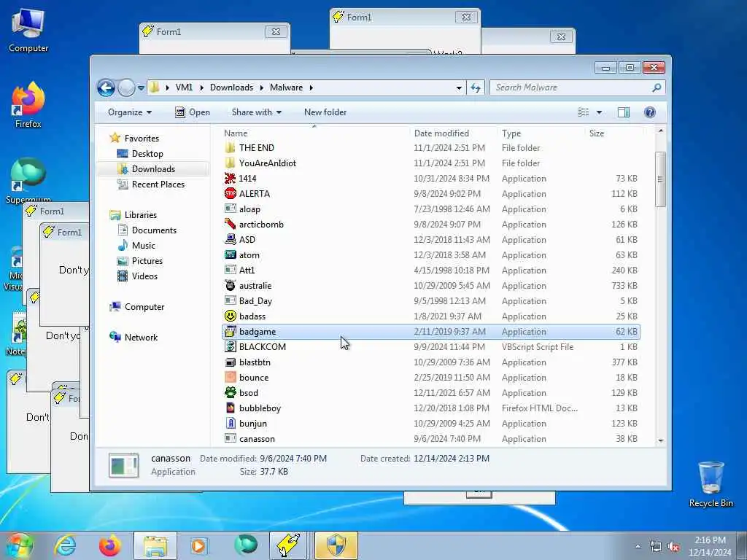Sort files by Name column header
The height and width of the screenshot is (560, 747).
point(236,134)
